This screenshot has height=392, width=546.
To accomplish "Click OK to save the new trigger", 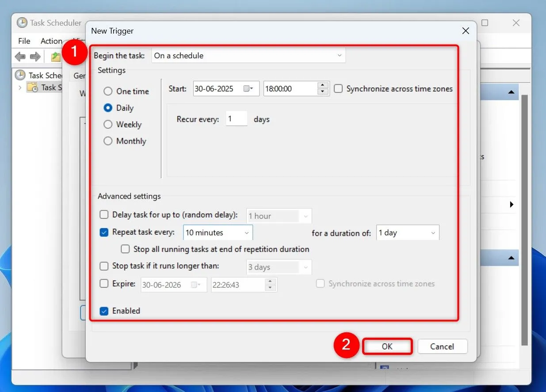I will 387,346.
